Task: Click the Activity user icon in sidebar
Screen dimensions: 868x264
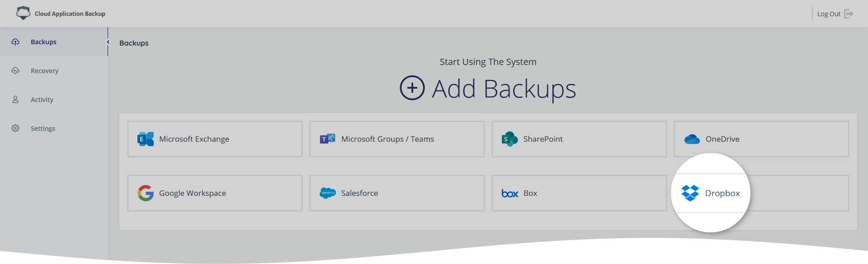Action: click(15, 100)
